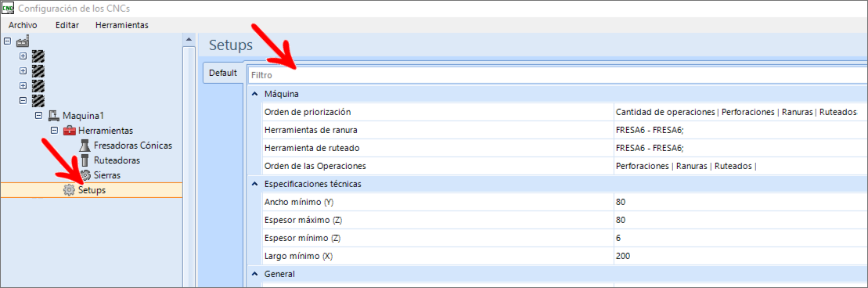Click the Maquina1 machine icon
Image resolution: width=868 pixels, height=288 pixels.
click(x=54, y=116)
